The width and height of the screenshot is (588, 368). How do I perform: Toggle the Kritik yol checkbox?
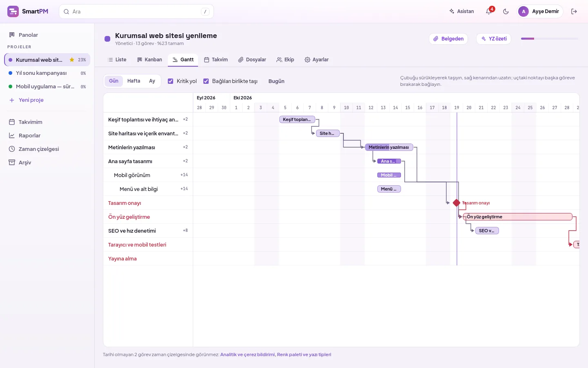(171, 81)
